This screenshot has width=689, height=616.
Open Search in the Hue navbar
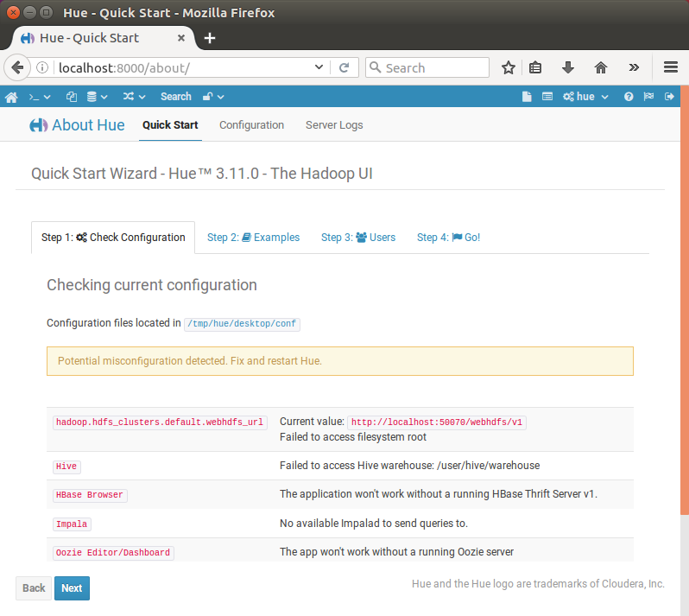point(176,97)
